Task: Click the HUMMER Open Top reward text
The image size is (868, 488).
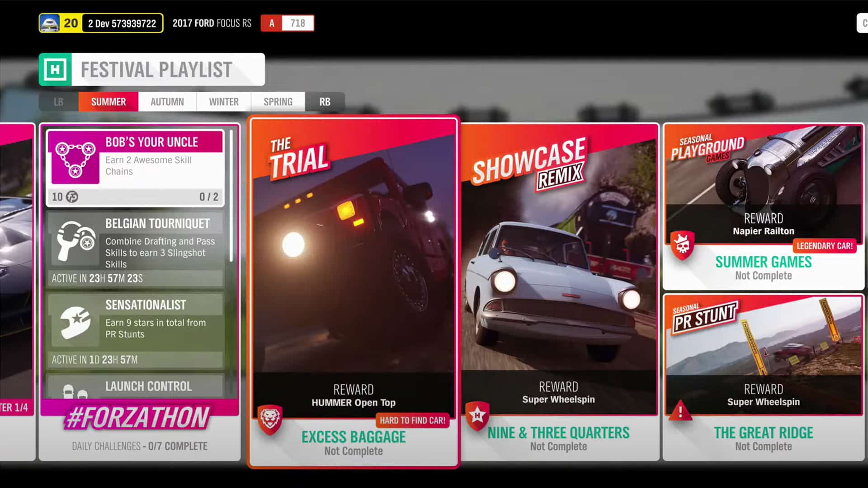Action: coord(354,403)
